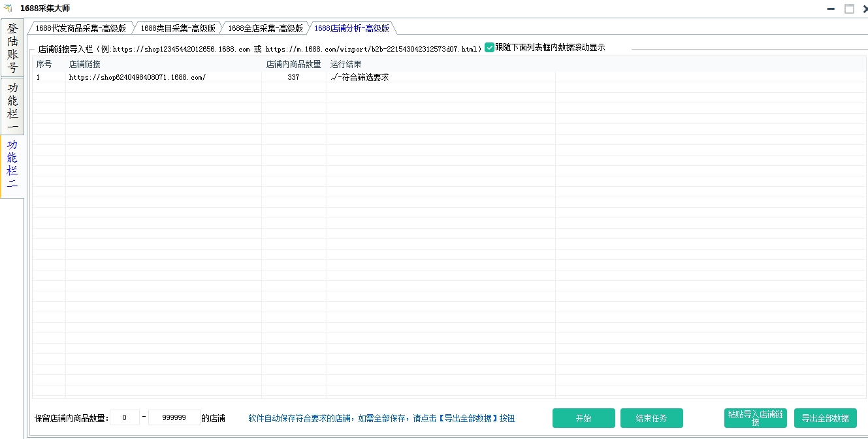868x439 pixels.
Task: Open the 1688类目采集-高级版 tab
Action: 178,28
